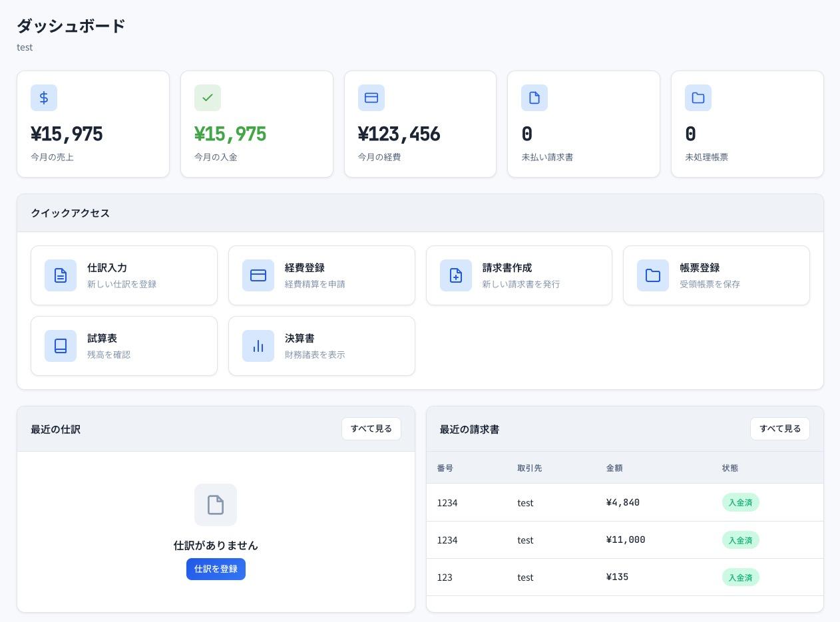Click すべて見る in the 最近の請求書 panel
840x622 pixels.
(780, 429)
